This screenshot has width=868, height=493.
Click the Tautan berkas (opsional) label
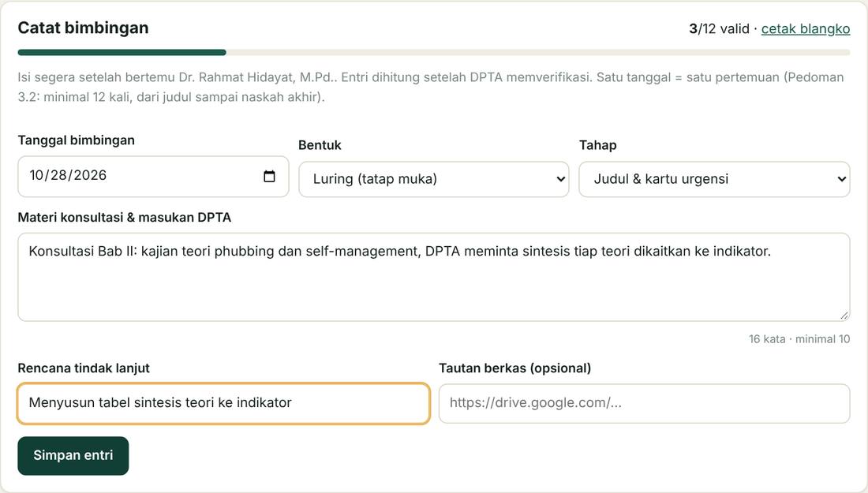click(514, 368)
